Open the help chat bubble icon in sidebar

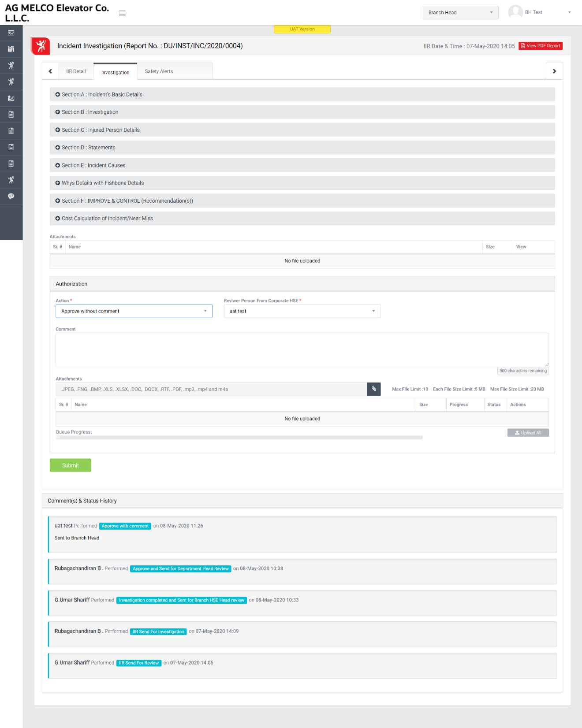[11, 196]
